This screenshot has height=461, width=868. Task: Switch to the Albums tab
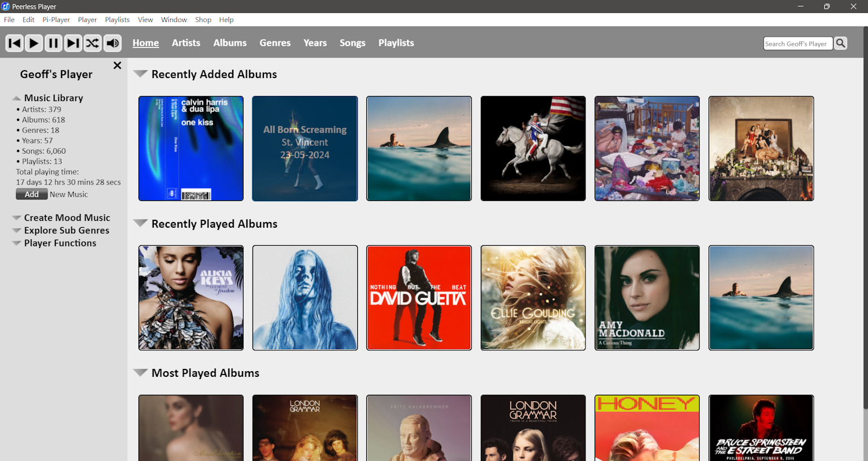(230, 43)
